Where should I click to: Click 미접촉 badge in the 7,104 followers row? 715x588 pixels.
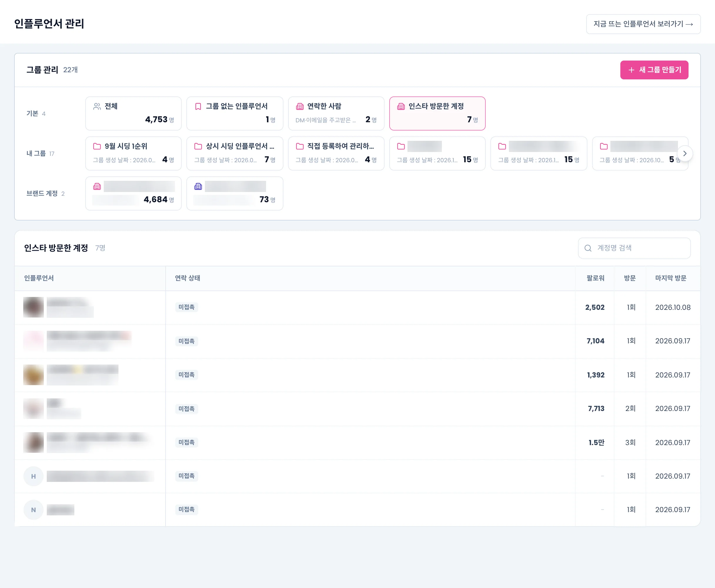[x=187, y=341]
